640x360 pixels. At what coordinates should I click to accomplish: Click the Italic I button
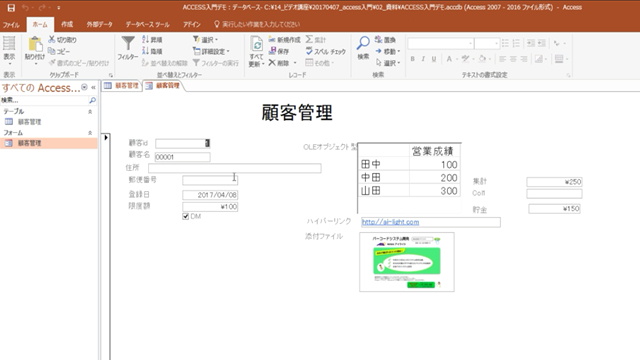click(x=423, y=59)
